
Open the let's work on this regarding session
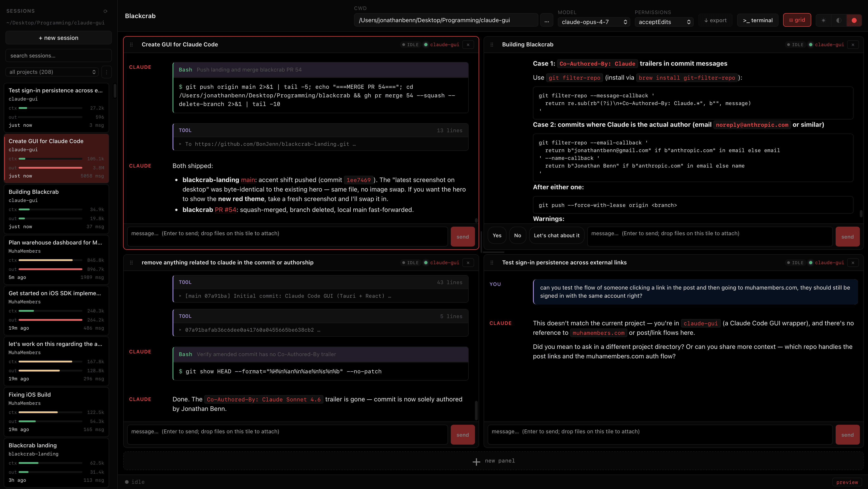point(56,361)
